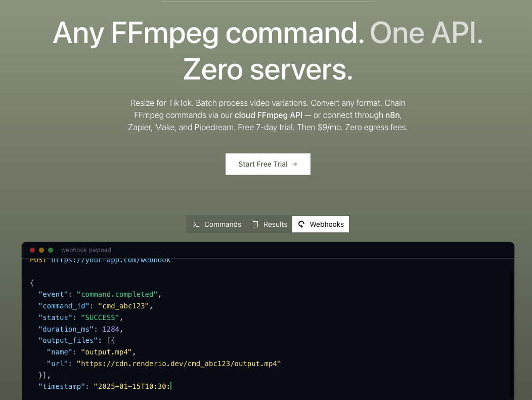Click the code panel vertical scrollbar
The width and height of the screenshot is (532, 400).
pos(511,335)
